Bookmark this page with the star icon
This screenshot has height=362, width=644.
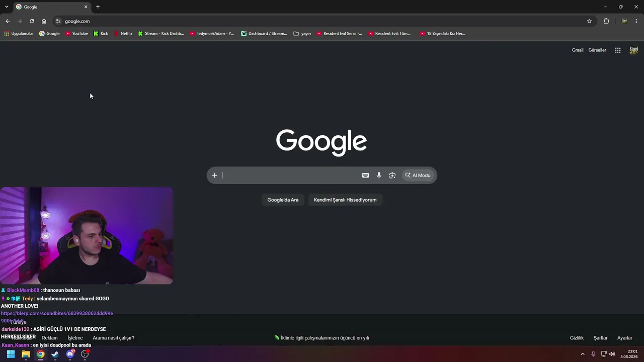[589, 21]
